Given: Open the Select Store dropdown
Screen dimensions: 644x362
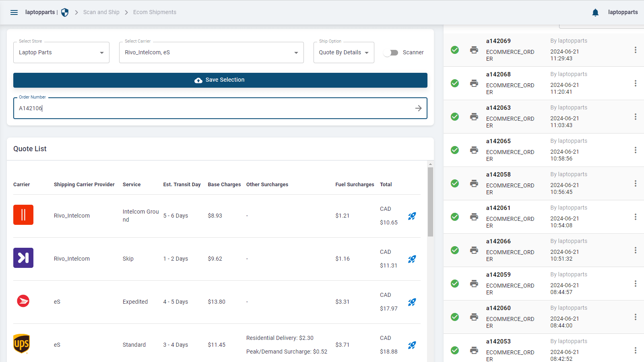Looking at the screenshot, I should pos(61,53).
